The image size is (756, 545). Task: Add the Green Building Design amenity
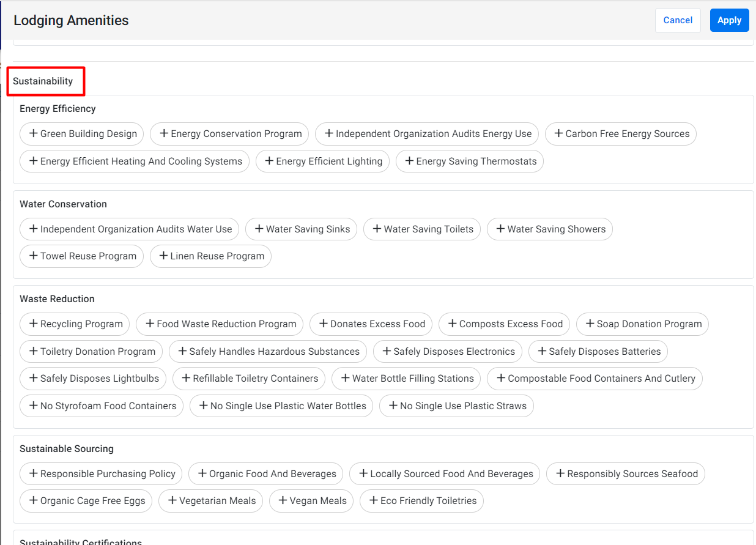(82, 134)
